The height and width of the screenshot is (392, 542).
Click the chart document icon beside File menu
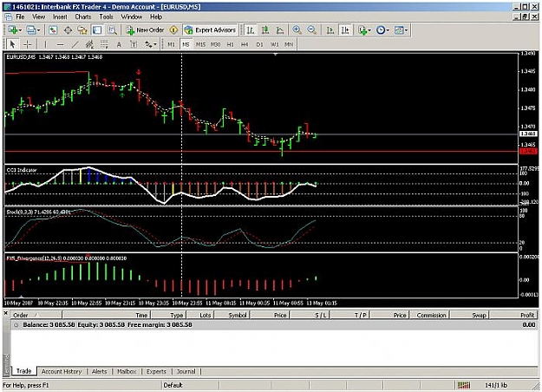point(8,16)
